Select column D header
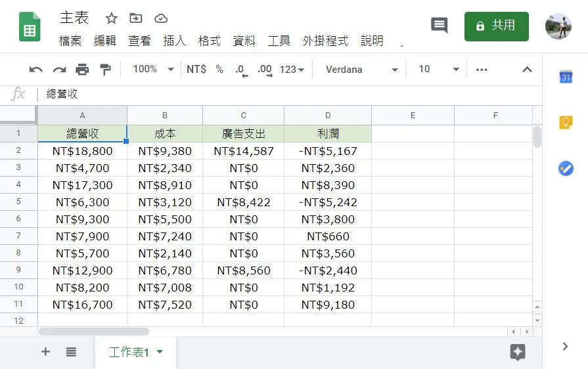The height and width of the screenshot is (369, 588). click(x=328, y=116)
